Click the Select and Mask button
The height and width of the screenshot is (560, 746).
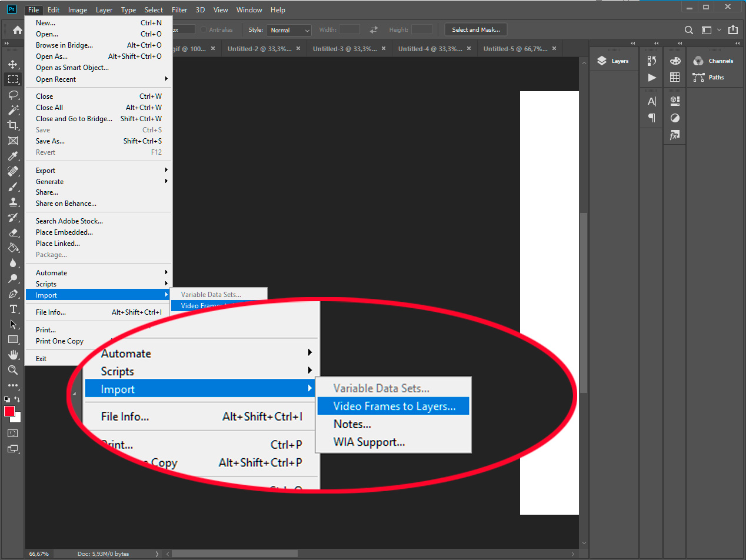[475, 29]
